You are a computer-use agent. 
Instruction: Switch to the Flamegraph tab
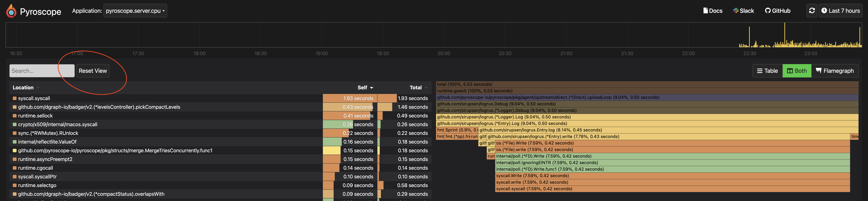[835, 71]
